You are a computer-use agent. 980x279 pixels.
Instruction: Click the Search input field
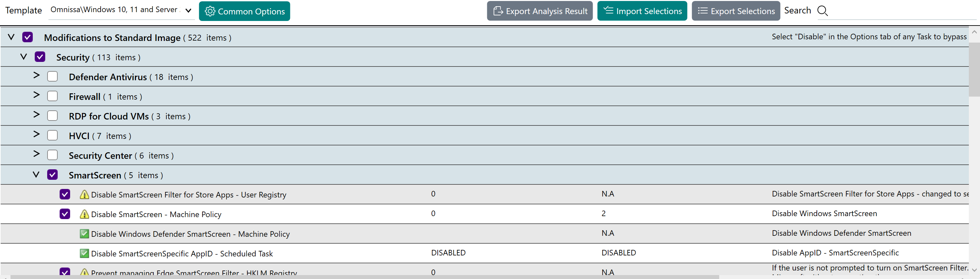pos(902,11)
